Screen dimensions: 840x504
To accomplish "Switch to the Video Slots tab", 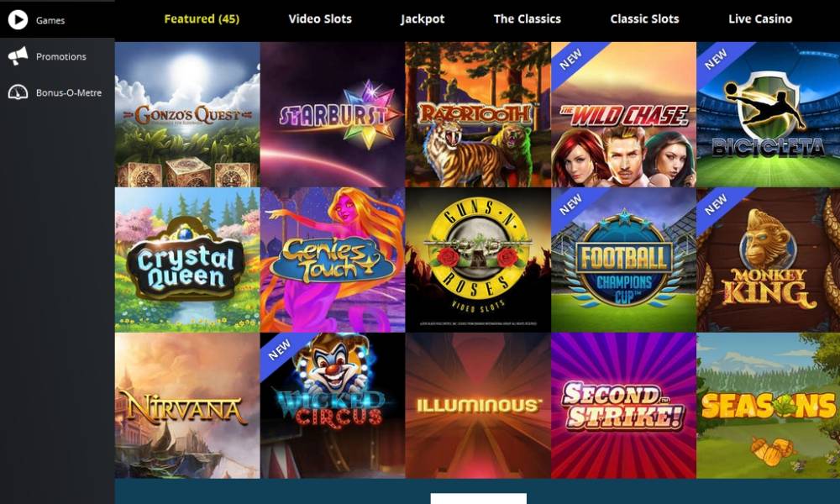I will (x=320, y=18).
